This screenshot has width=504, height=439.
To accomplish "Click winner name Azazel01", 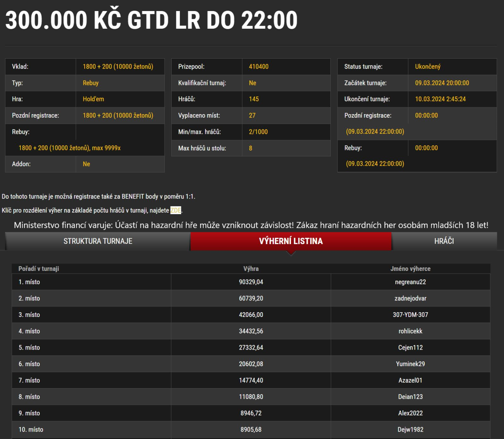I will (x=410, y=380).
